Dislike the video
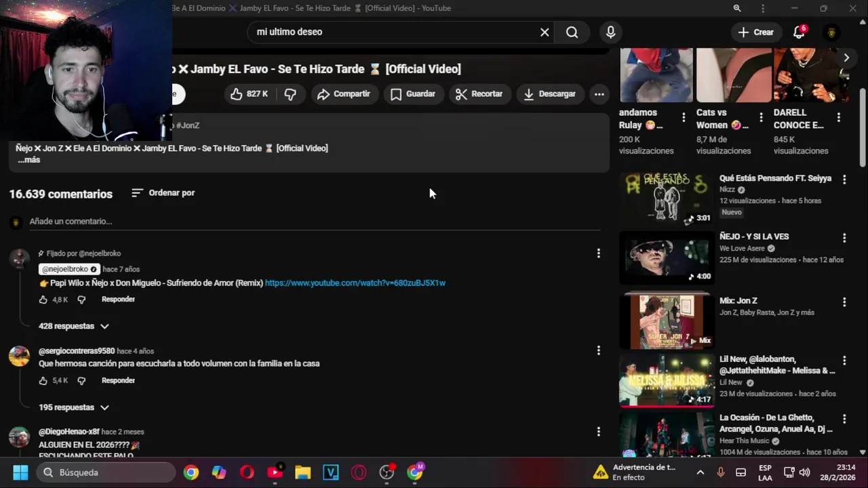This screenshot has height=488, width=868. tap(290, 94)
